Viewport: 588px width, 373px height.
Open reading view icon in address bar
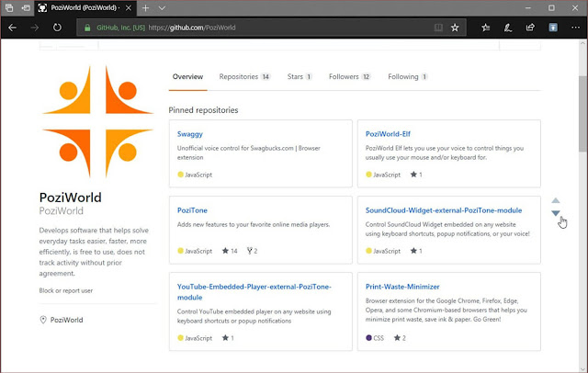point(438,28)
